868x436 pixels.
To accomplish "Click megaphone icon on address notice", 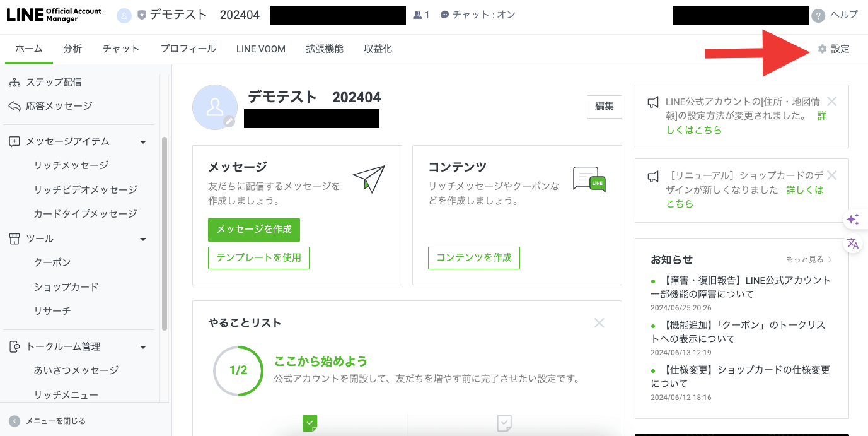I will click(x=654, y=103).
